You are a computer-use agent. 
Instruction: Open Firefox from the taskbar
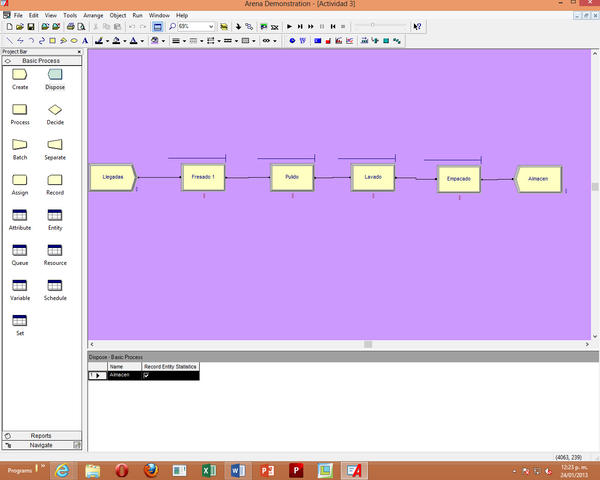tap(151, 470)
